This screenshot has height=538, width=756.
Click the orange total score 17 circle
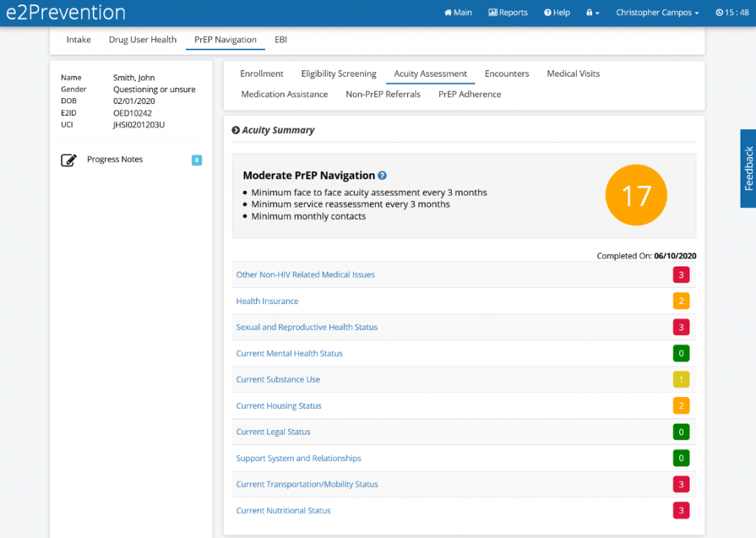tap(636, 196)
